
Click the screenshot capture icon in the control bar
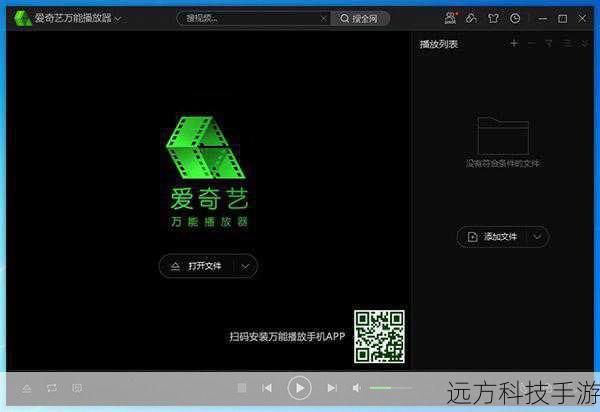pos(77,388)
